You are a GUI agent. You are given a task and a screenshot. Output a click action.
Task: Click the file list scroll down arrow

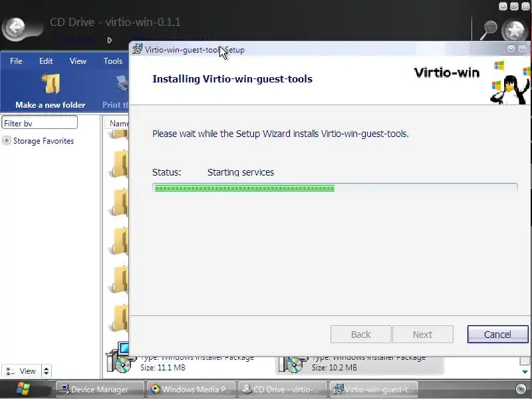click(525, 372)
